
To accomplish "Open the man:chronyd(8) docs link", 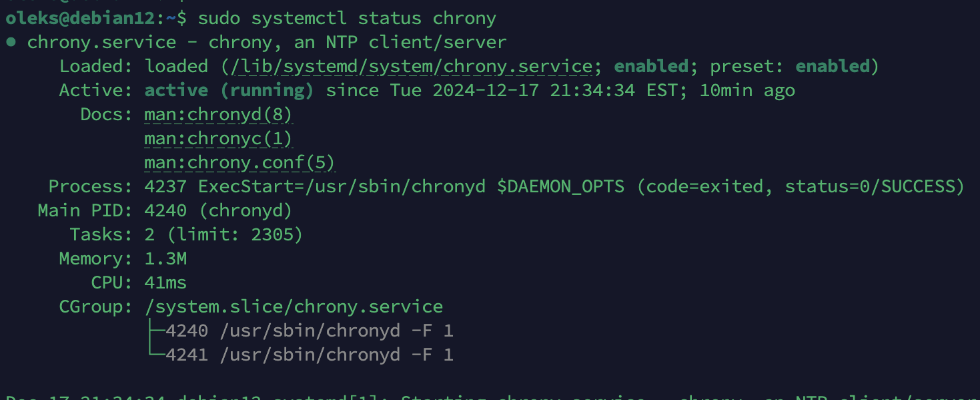I will (x=218, y=115).
